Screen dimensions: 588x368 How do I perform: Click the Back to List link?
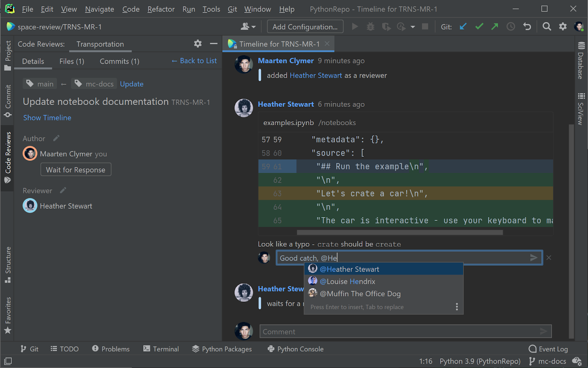pyautogui.click(x=194, y=61)
